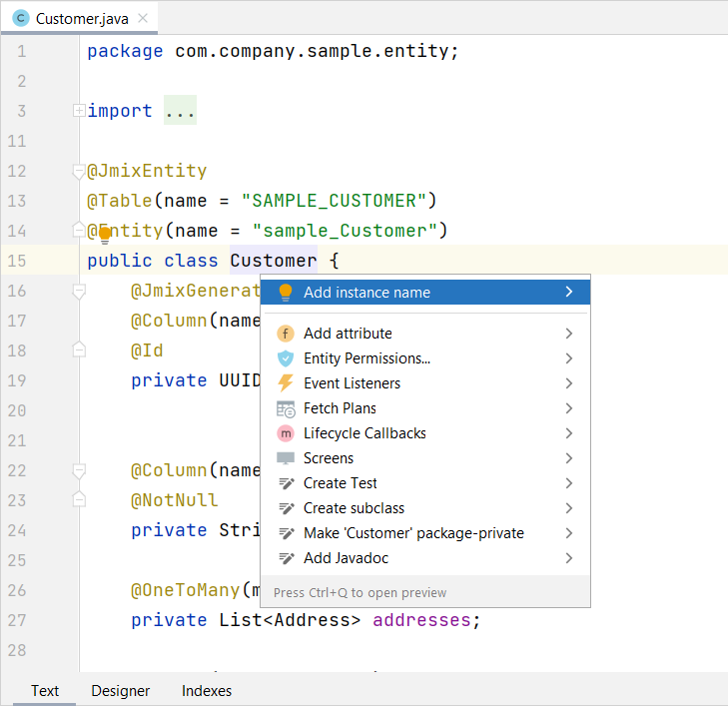Open submenu arrow for Add attribute
Image resolution: width=728 pixels, height=706 pixels.
pos(569,334)
